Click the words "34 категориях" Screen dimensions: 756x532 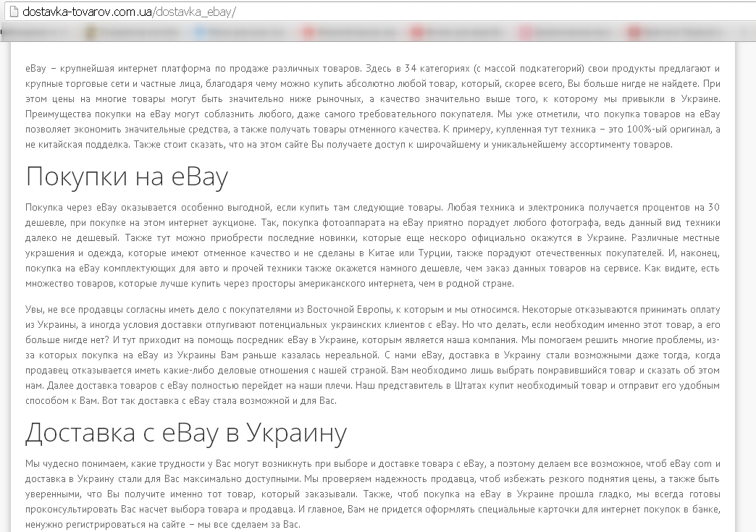pos(437,69)
